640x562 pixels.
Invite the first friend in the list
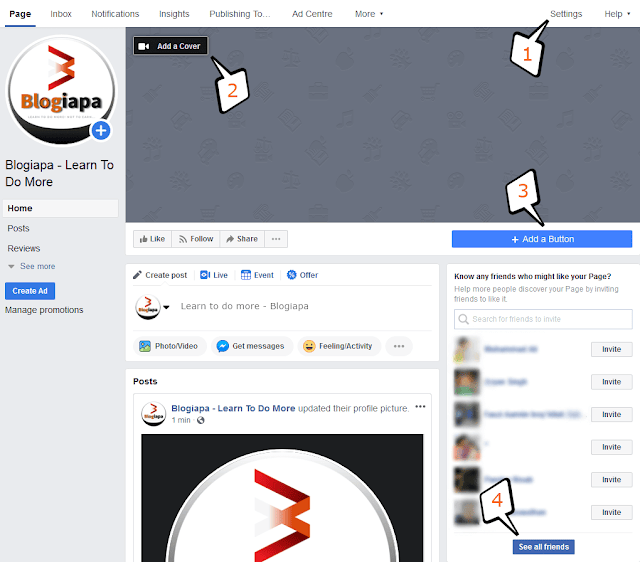[611, 349]
